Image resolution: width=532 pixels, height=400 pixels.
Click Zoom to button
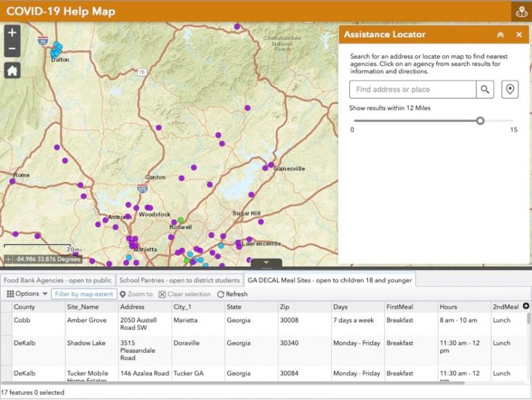[x=136, y=294]
